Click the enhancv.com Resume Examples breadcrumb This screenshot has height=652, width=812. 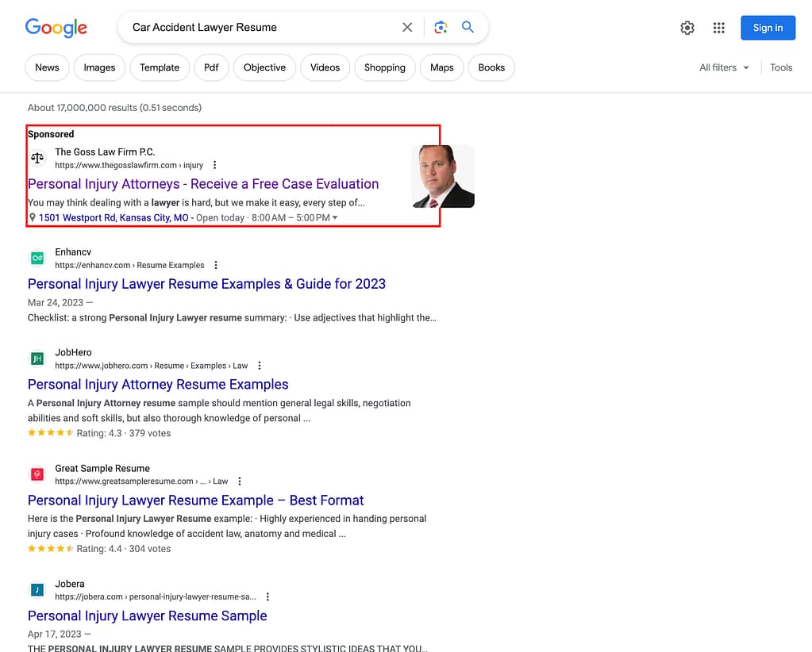129,265
